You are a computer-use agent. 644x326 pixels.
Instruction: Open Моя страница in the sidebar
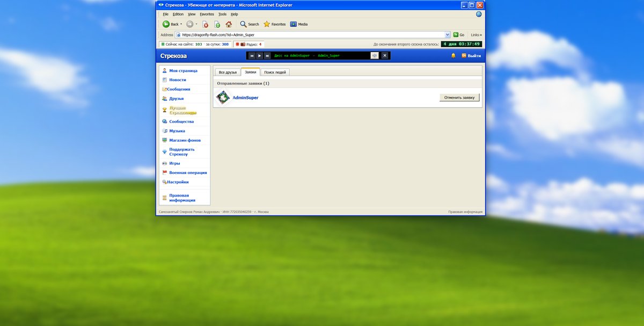pyautogui.click(x=184, y=70)
